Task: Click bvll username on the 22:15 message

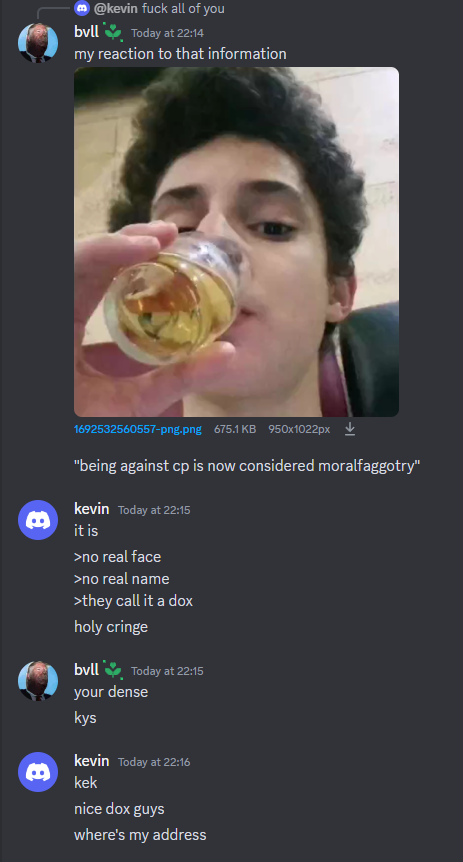Action: 86,670
